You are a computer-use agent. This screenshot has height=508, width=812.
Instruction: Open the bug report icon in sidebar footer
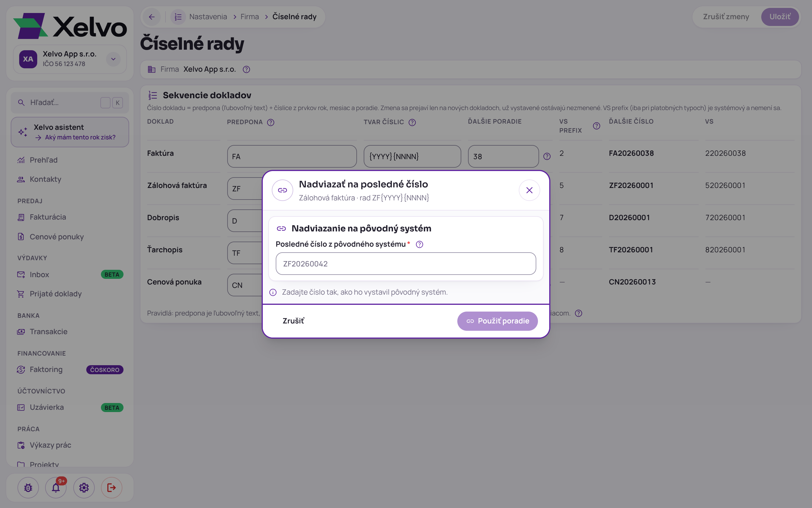point(28,487)
